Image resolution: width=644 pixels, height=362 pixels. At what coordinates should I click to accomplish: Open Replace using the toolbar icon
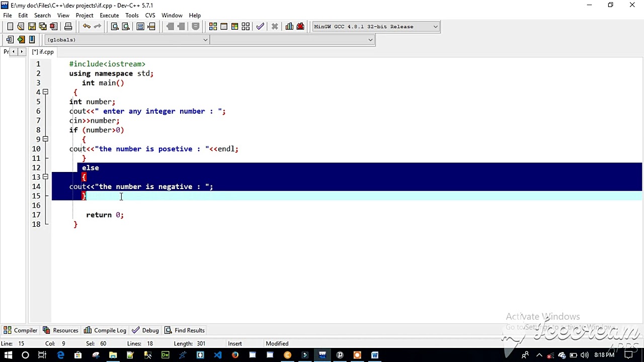click(126, 27)
